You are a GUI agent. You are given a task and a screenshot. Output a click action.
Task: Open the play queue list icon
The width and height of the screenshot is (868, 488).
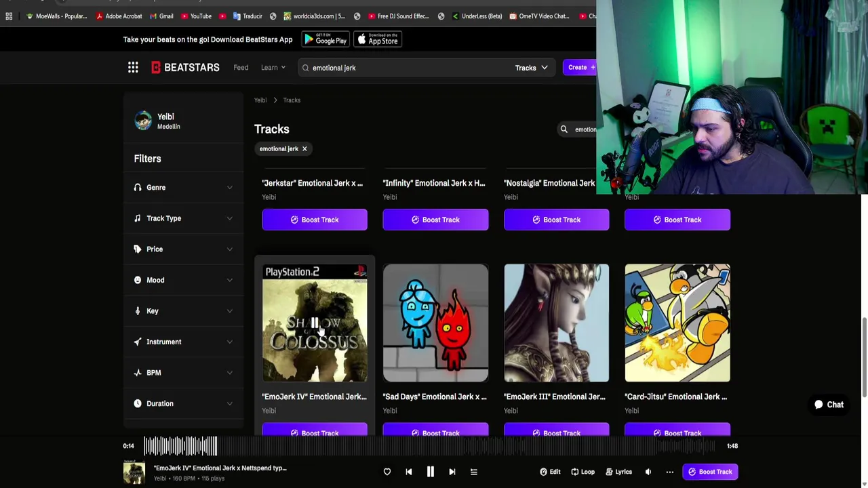pos(474,472)
